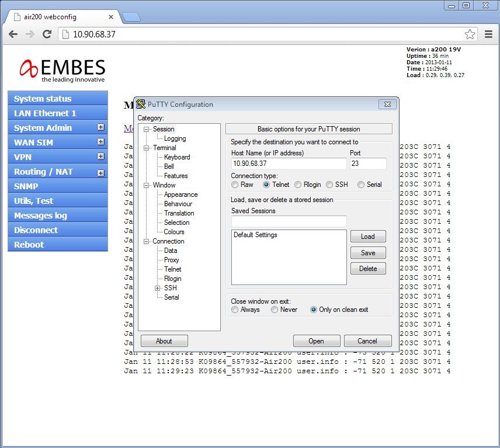Viewport: 500px width, 448px height.
Task: Select Logging in category tree
Action: 175,138
